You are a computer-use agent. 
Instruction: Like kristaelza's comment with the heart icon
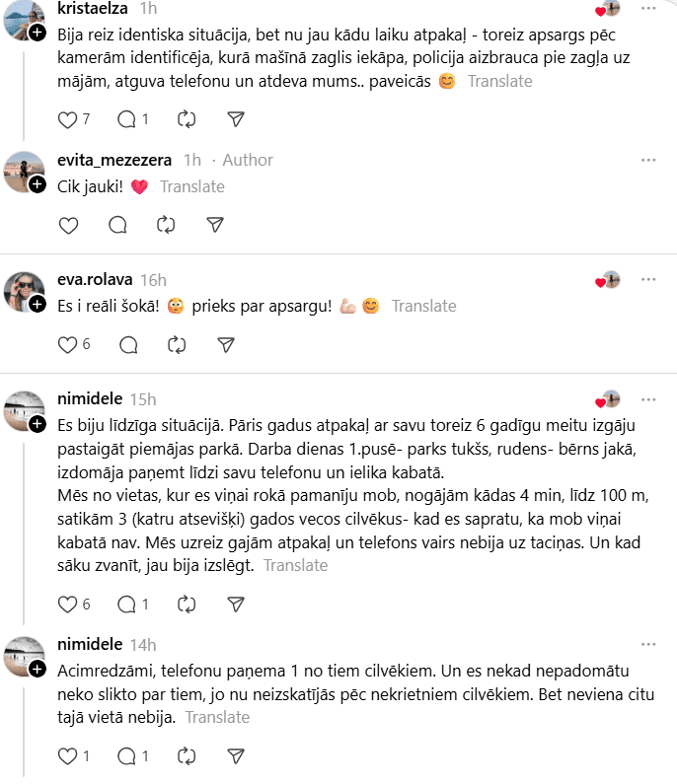click(68, 119)
